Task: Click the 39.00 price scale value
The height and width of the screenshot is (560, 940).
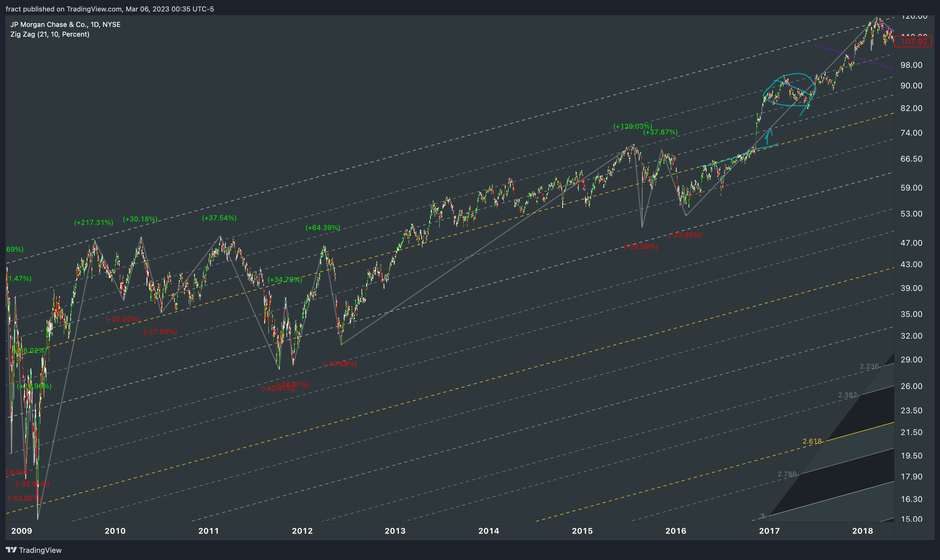Action: point(911,289)
